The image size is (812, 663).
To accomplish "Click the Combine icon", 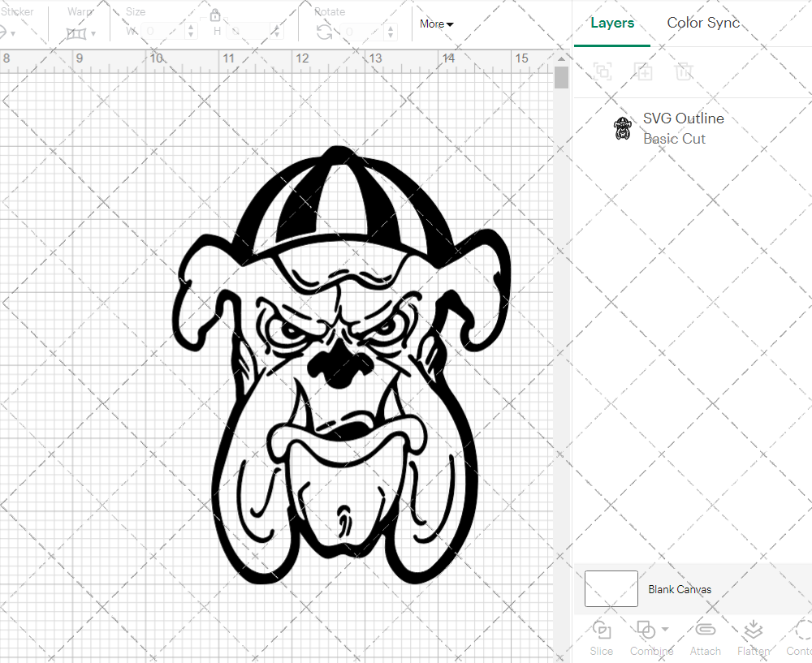I will pyautogui.click(x=646, y=630).
